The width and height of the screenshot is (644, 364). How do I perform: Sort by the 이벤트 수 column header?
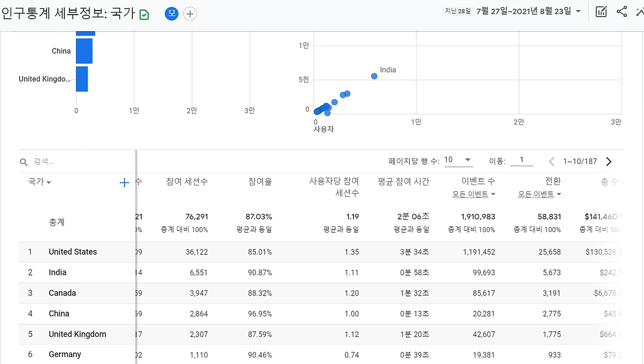tap(478, 181)
